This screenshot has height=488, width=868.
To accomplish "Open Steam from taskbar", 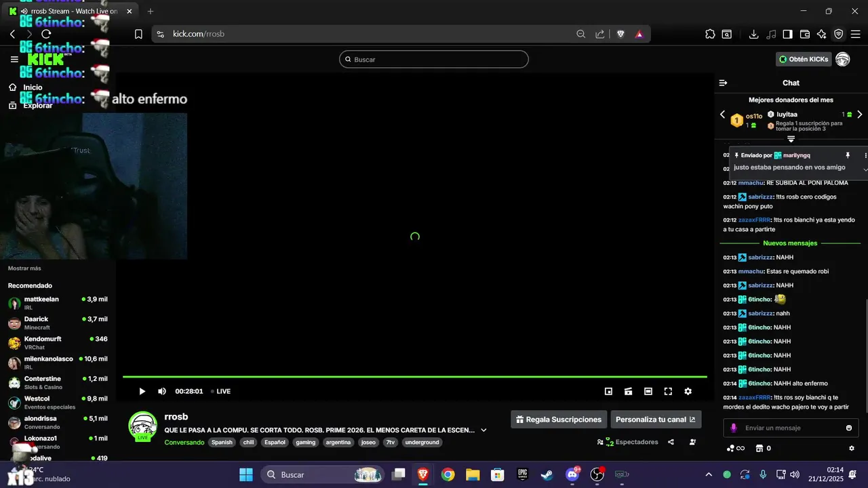I will pos(547,474).
